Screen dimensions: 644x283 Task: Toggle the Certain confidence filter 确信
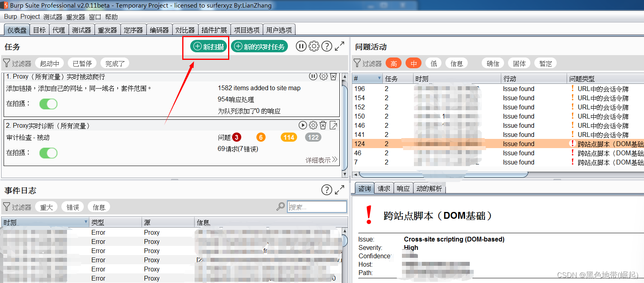pos(493,63)
